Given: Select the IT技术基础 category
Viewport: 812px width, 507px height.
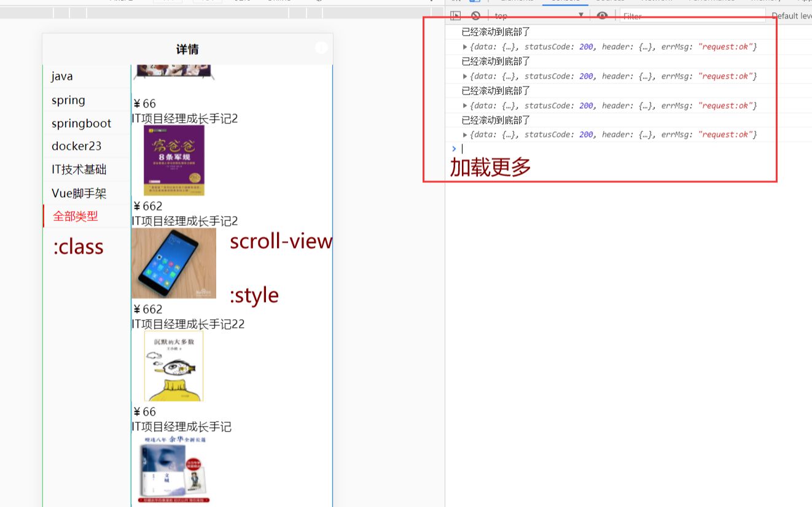Looking at the screenshot, I should click(x=87, y=169).
